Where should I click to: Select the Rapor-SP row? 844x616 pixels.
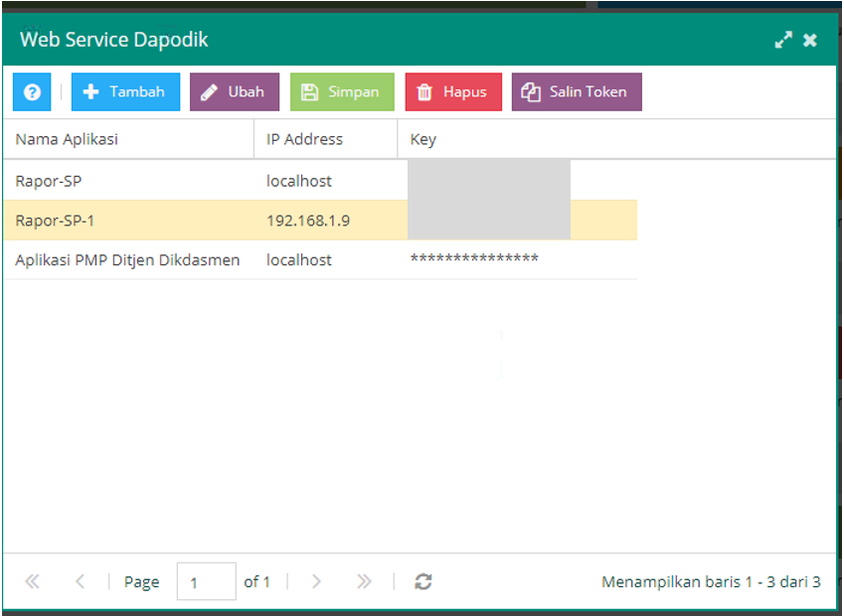point(129,181)
